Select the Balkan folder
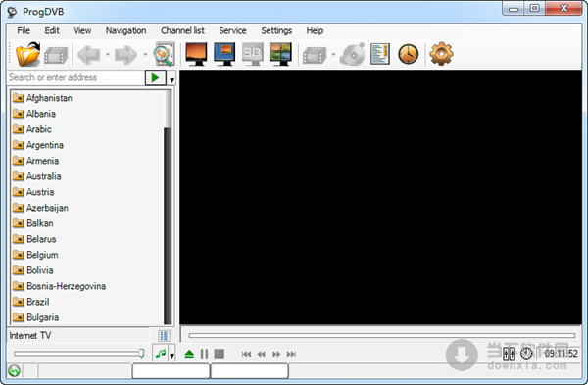The width and height of the screenshot is (588, 385). (33, 223)
